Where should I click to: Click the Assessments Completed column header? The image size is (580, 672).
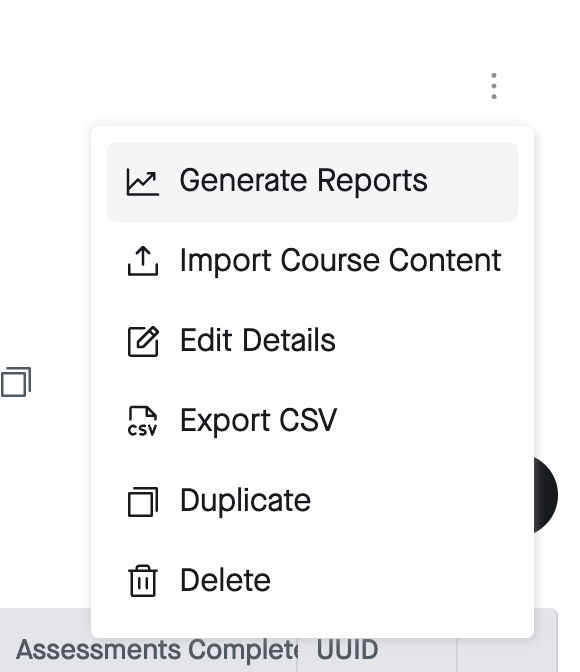click(x=148, y=650)
